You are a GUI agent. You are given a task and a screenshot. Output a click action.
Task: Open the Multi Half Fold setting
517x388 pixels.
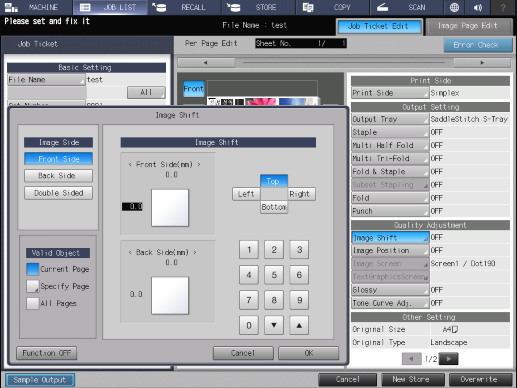[390, 145]
